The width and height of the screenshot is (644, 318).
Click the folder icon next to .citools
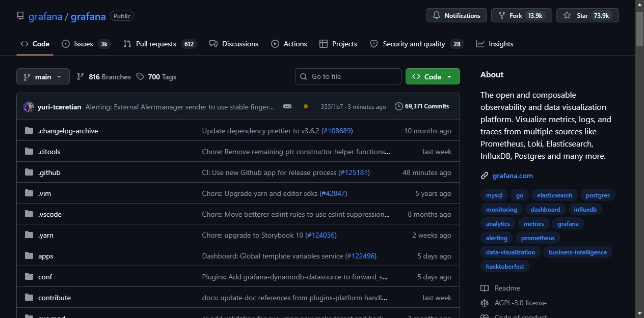pyautogui.click(x=29, y=152)
